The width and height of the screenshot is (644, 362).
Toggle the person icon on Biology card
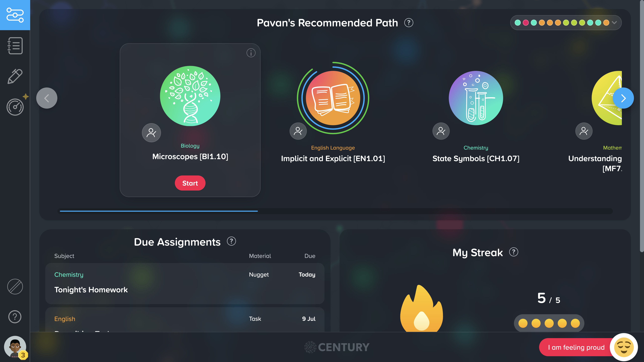[x=151, y=132]
